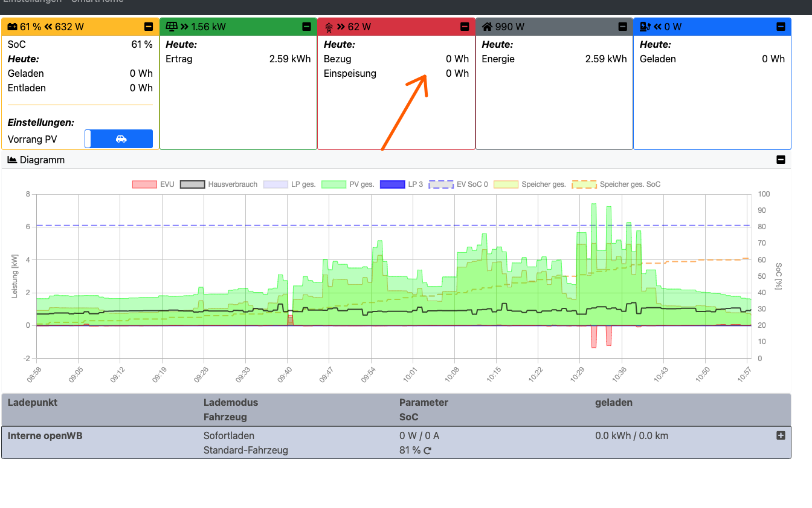
Task: Toggle the Vorrang PV car switch
Action: 118,138
